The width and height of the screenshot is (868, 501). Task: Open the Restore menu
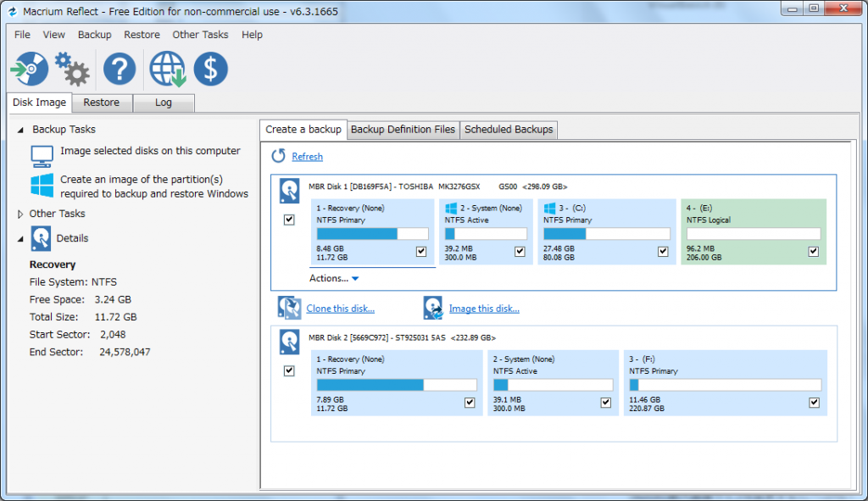(x=142, y=34)
